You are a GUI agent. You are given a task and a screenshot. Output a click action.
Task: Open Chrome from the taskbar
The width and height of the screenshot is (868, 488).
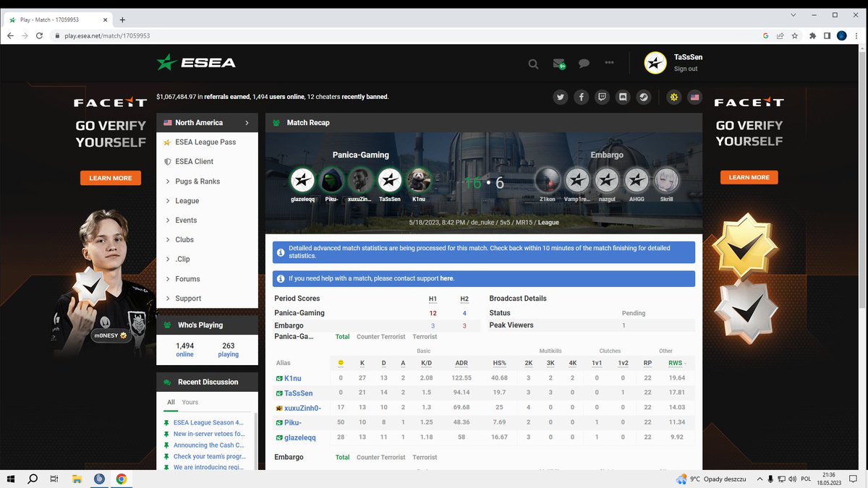121,479
